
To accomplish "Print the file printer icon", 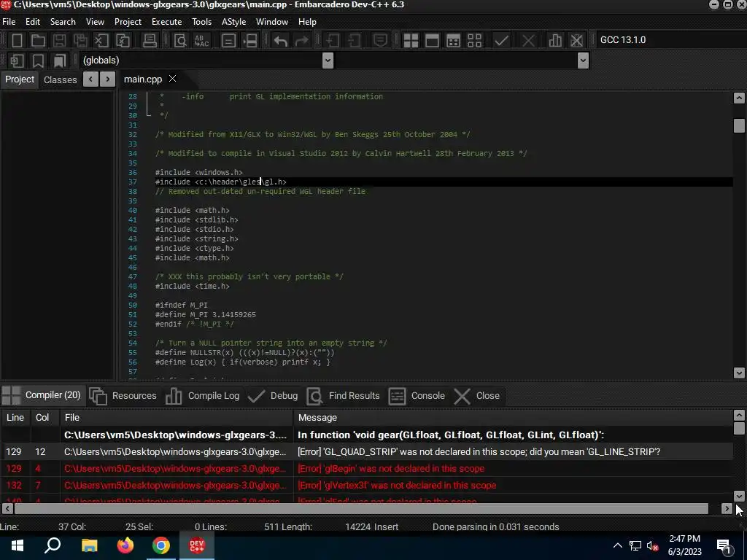I will [150, 41].
